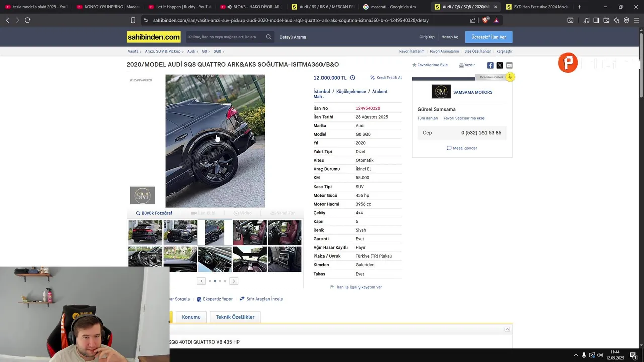Screen dimensions: 644x362
Task: Share listing on Facebook
Action: [490, 65]
